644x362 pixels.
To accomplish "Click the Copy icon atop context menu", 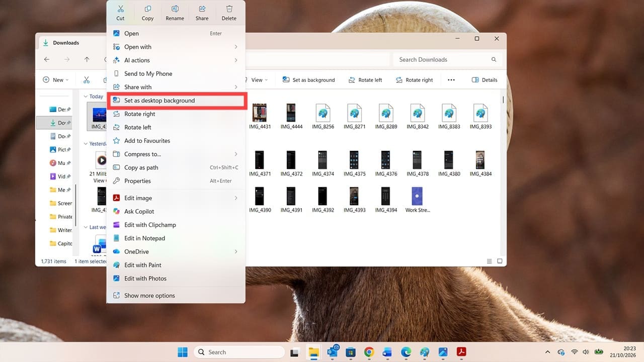I will 147,9.
